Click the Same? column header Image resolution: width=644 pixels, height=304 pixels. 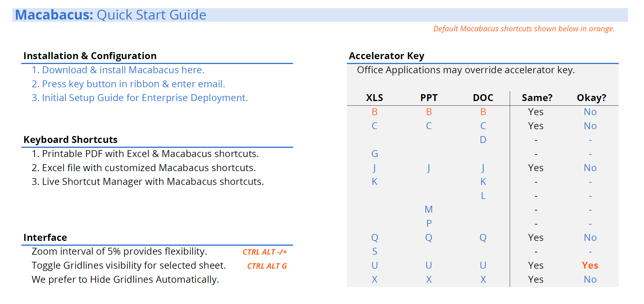[x=537, y=98]
